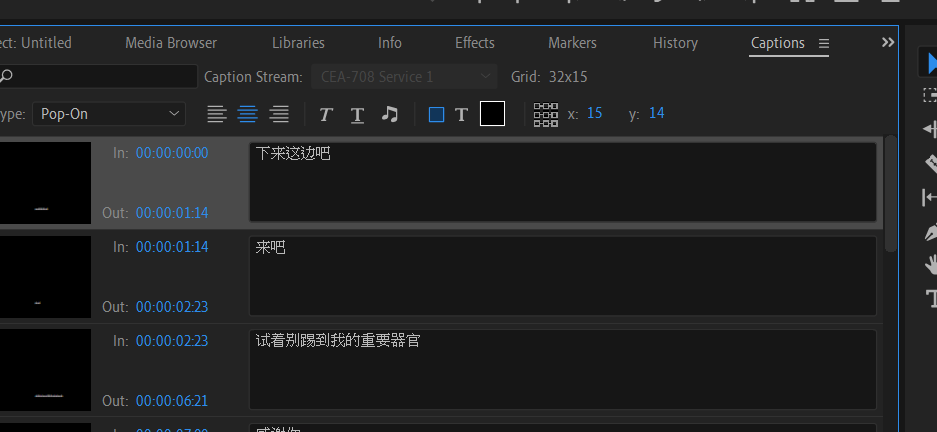Image resolution: width=937 pixels, height=432 pixels.
Task: Open caption block position grid
Action: click(546, 114)
